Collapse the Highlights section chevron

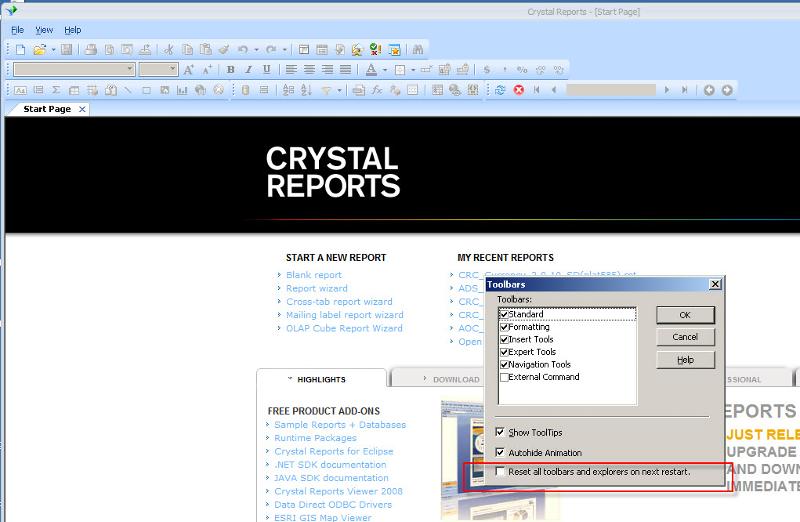[x=290, y=379]
